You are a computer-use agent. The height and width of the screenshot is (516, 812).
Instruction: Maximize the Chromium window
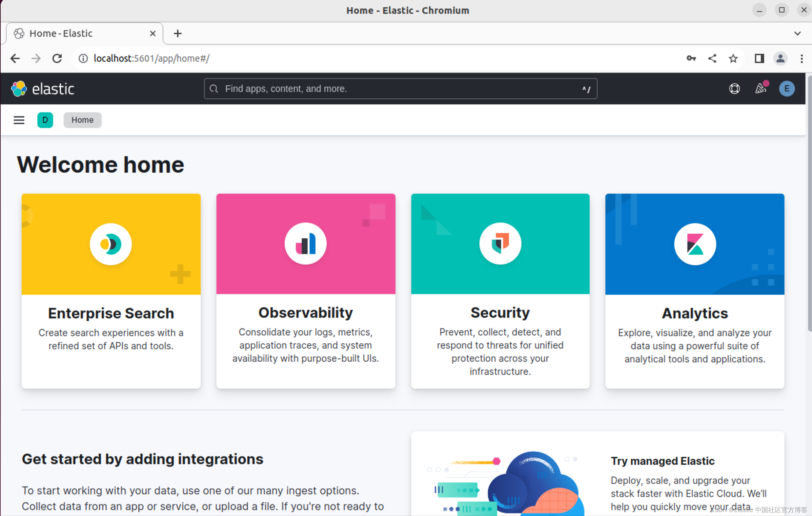coord(782,10)
